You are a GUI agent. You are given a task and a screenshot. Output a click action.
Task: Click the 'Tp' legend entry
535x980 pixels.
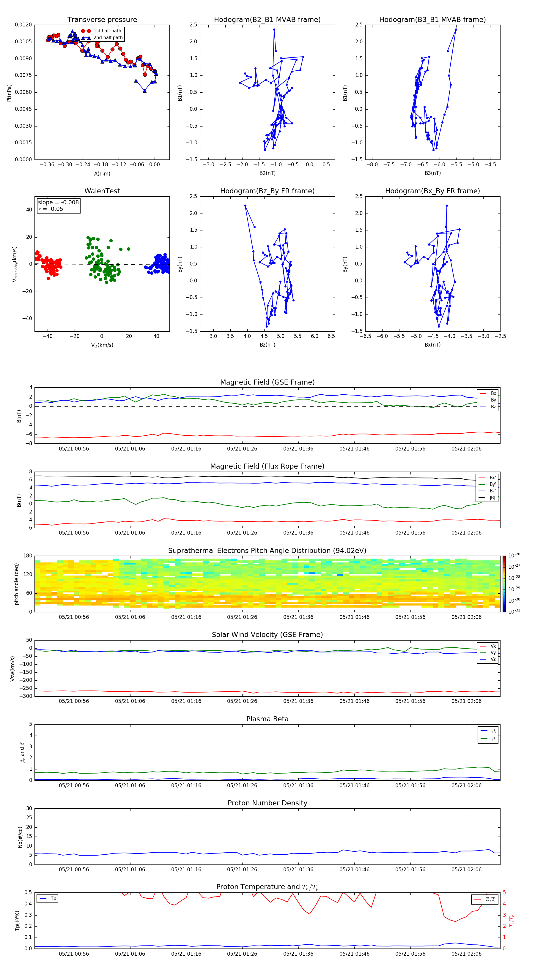pyautogui.click(x=47, y=899)
